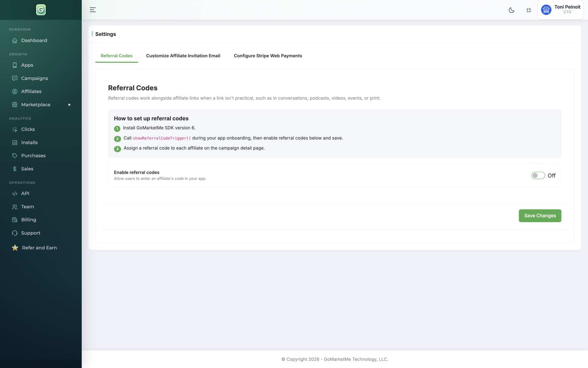The height and width of the screenshot is (368, 588).
Task: Switch to dark mode moon icon
Action: [x=512, y=10]
